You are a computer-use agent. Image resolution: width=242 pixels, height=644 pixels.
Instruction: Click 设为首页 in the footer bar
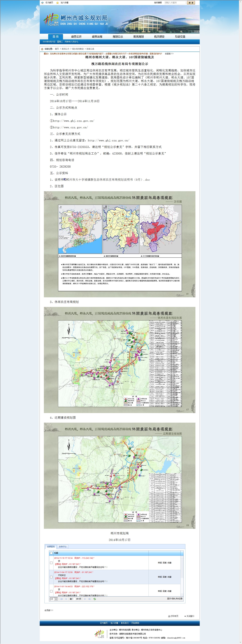[104, 623]
